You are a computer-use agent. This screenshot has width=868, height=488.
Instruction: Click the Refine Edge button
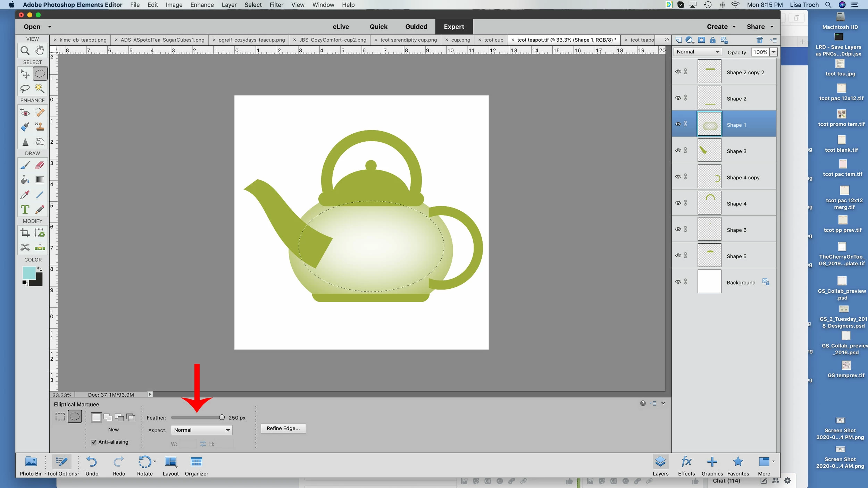(283, 428)
